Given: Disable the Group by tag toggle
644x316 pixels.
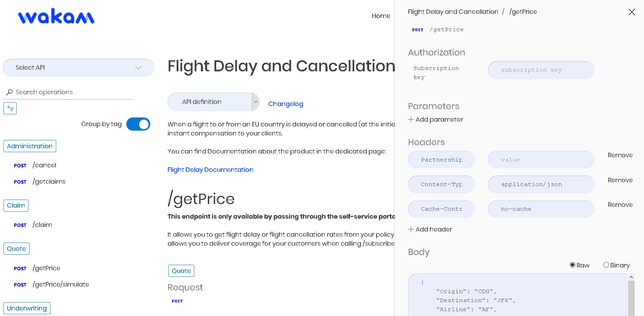Looking at the screenshot, I should click(x=138, y=124).
